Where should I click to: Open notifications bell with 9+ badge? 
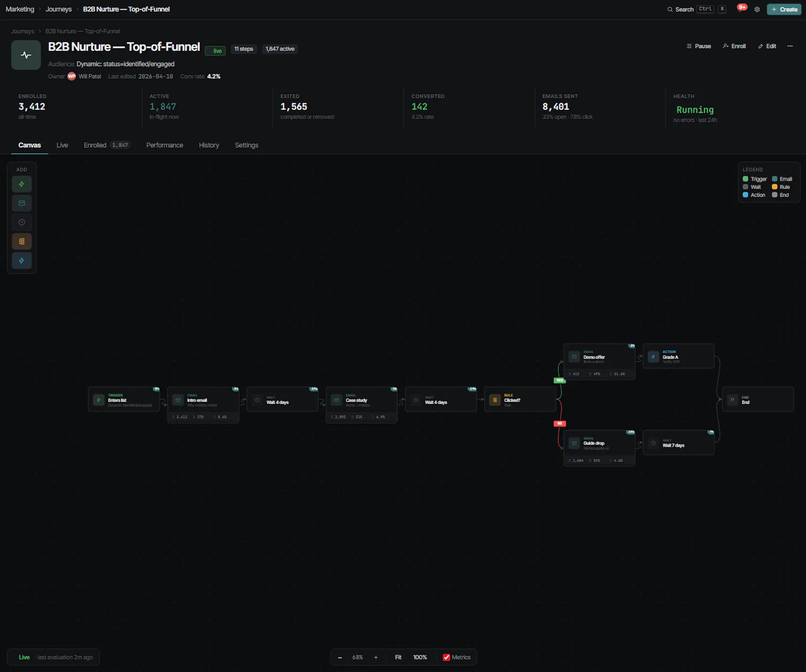pos(741,9)
